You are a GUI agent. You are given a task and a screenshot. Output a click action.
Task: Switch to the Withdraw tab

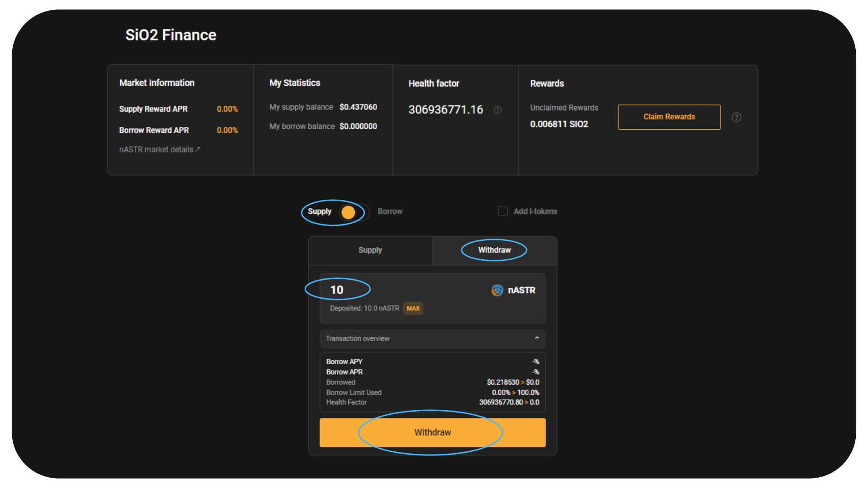pos(494,250)
